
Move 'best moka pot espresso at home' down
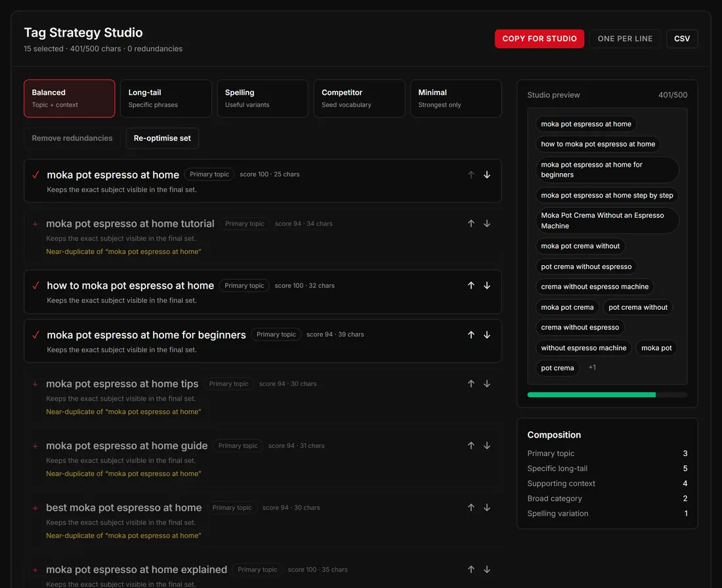(487, 507)
